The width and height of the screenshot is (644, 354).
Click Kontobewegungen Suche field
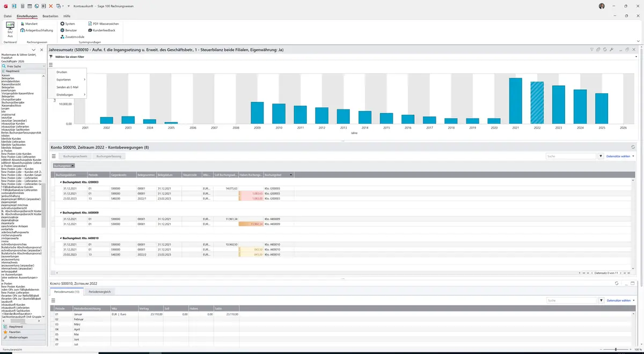click(571, 156)
